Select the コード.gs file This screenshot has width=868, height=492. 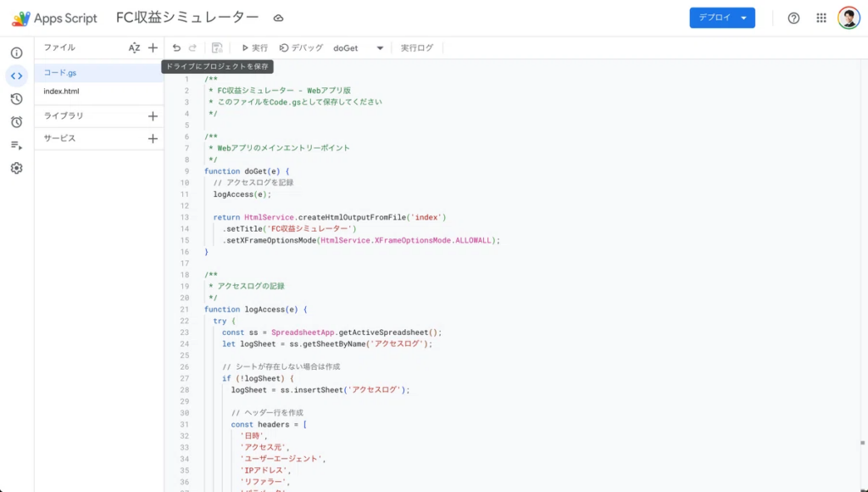click(60, 73)
